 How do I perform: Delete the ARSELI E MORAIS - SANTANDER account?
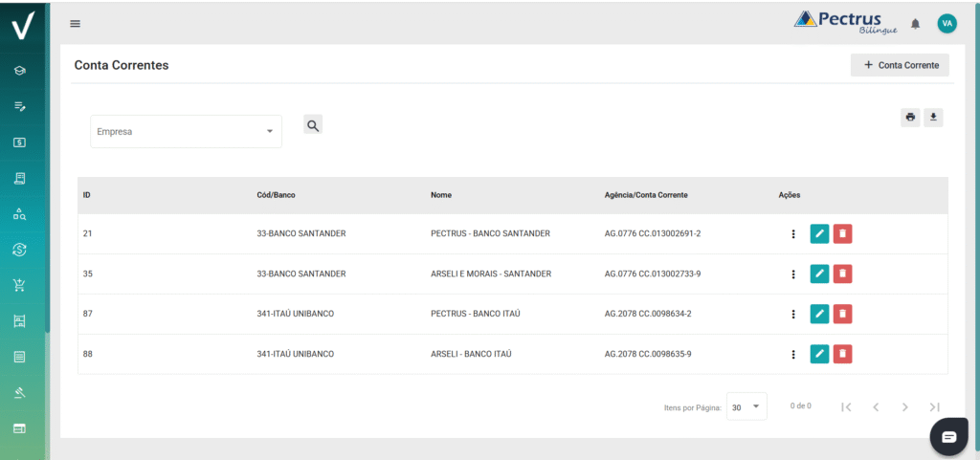(842, 274)
